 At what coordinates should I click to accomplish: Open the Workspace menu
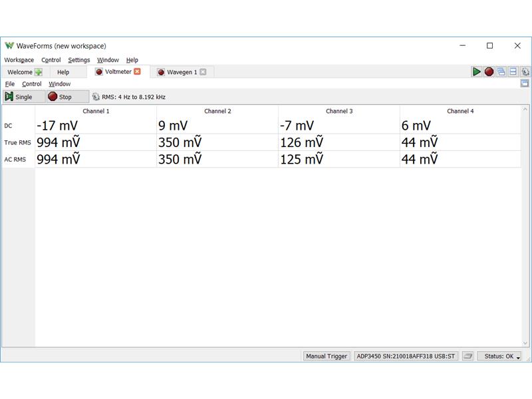tap(19, 60)
